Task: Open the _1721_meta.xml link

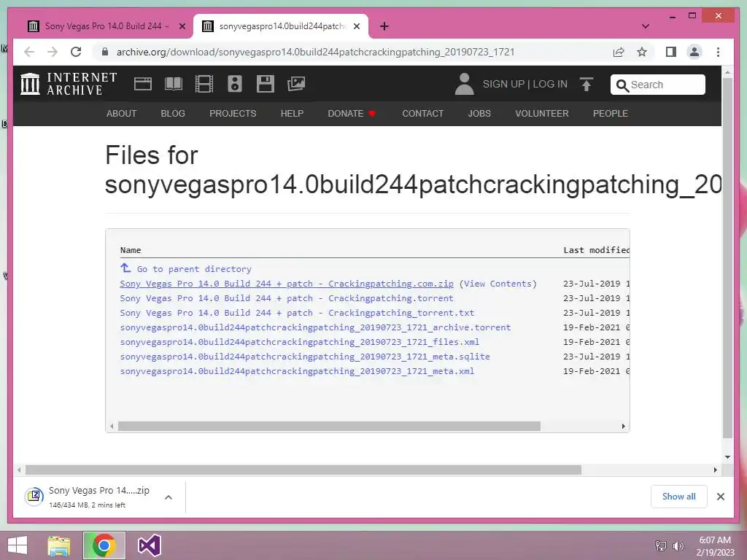Action: (298, 371)
